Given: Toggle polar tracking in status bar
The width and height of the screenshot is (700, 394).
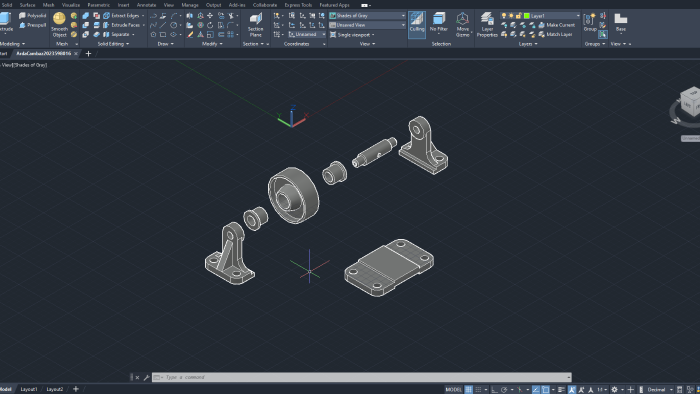Looking at the screenshot, I should 504,390.
